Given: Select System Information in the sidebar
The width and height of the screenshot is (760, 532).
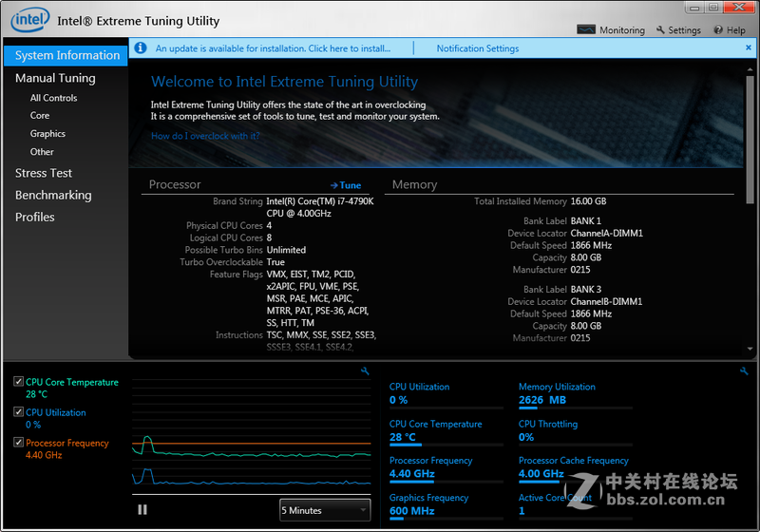Looking at the screenshot, I should (x=66, y=55).
